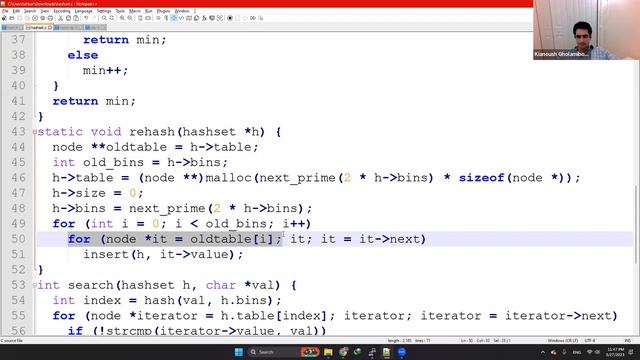Open Find with the magnifier toolbar icon
The image size is (640, 360).
(104, 18)
